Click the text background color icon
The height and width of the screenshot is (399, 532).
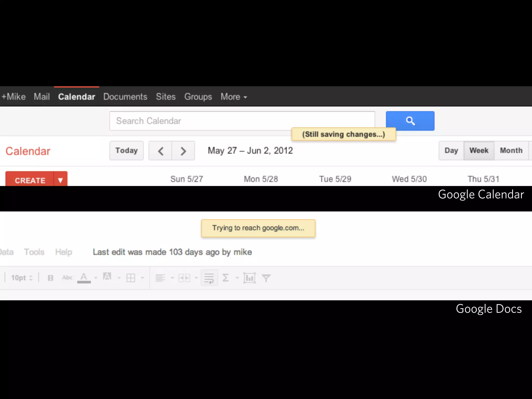[x=107, y=277]
